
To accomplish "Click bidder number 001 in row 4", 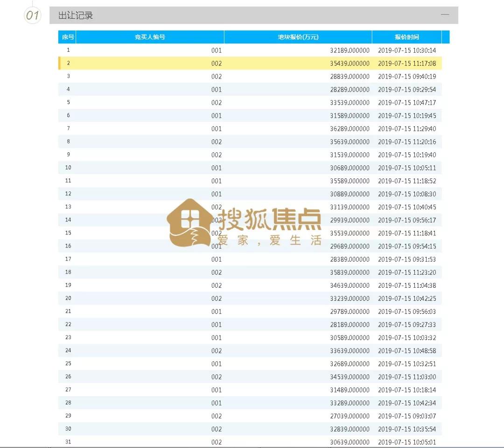I will tap(216, 89).
